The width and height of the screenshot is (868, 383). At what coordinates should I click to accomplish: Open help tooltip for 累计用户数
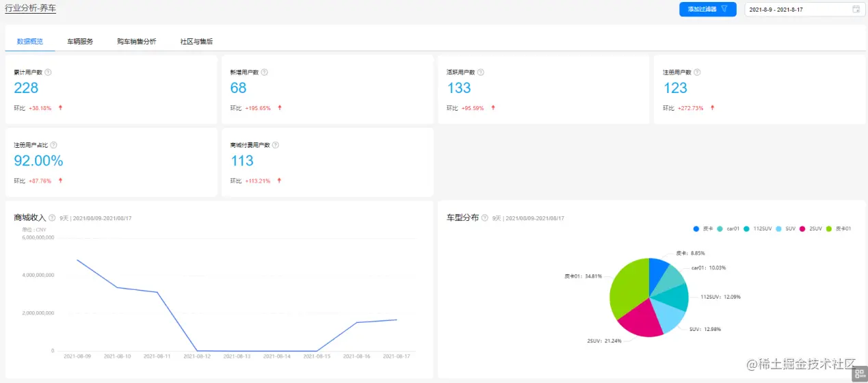pyautogui.click(x=49, y=72)
